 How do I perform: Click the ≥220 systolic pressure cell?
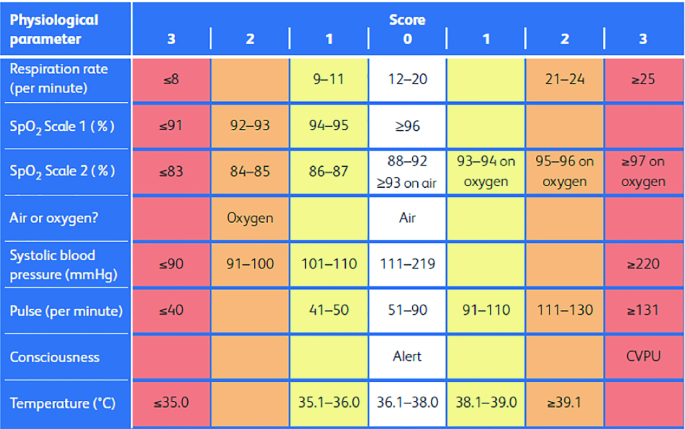click(644, 263)
